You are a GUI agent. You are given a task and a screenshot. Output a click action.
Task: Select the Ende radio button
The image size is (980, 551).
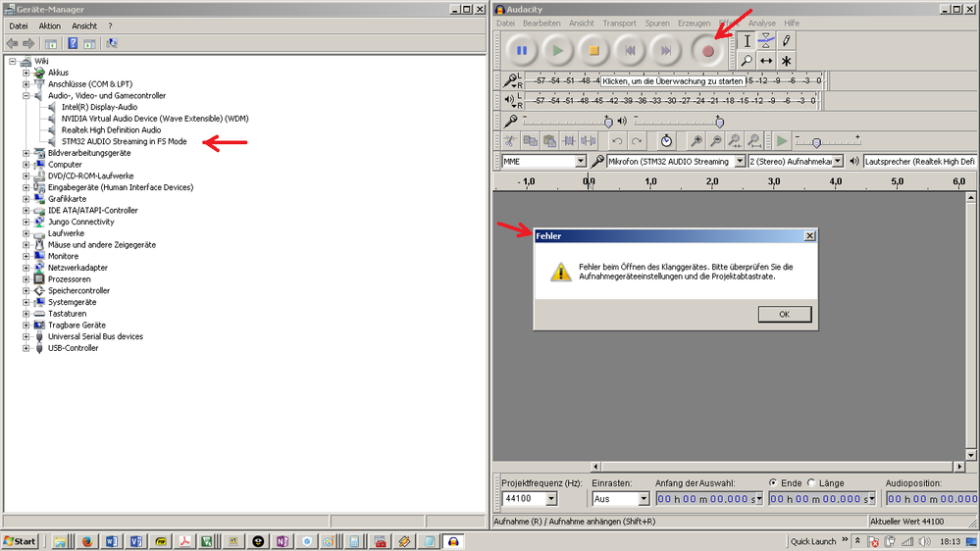[773, 483]
